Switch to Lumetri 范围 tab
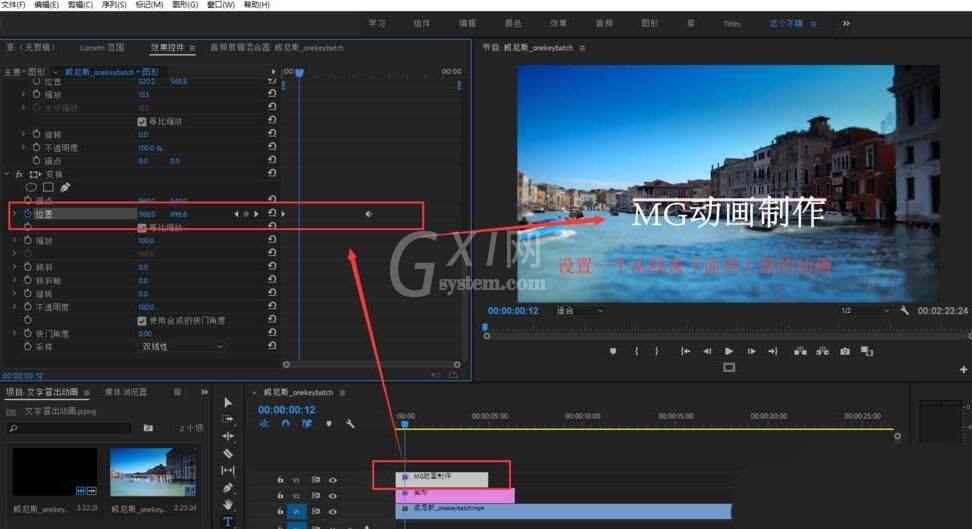This screenshot has width=972, height=529. pyautogui.click(x=102, y=48)
